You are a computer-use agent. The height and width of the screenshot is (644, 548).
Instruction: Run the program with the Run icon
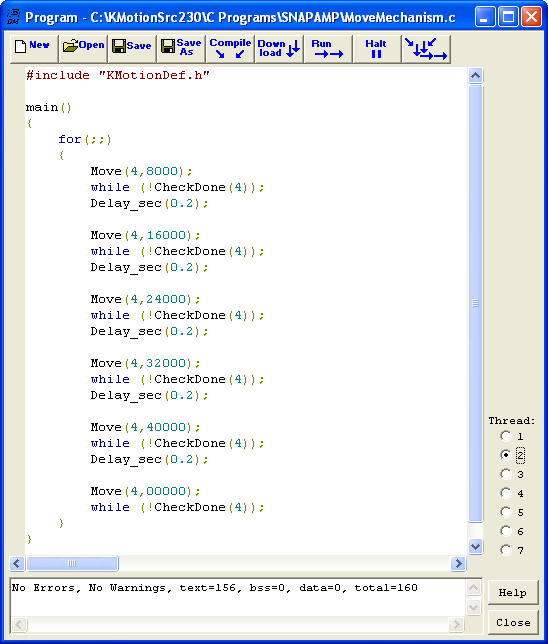click(328, 48)
